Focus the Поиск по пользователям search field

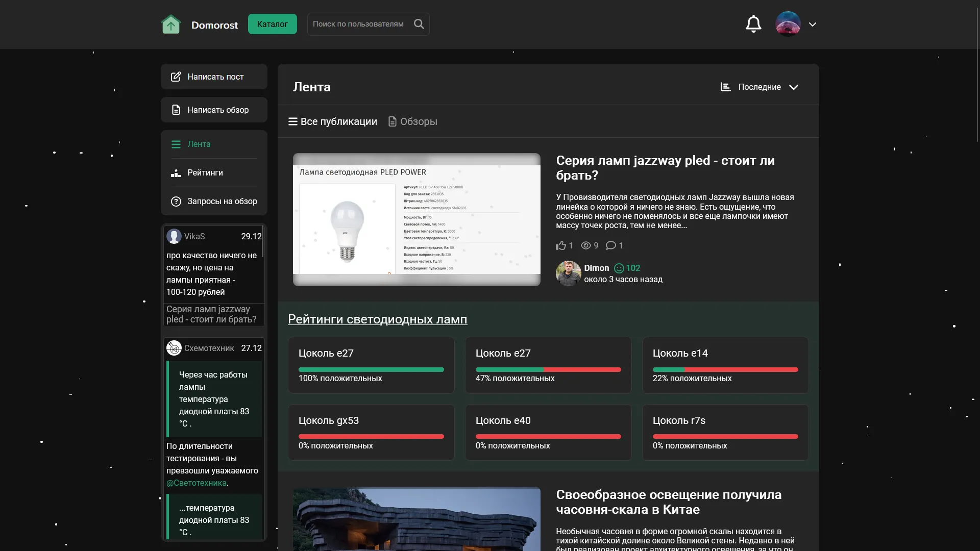(358, 24)
